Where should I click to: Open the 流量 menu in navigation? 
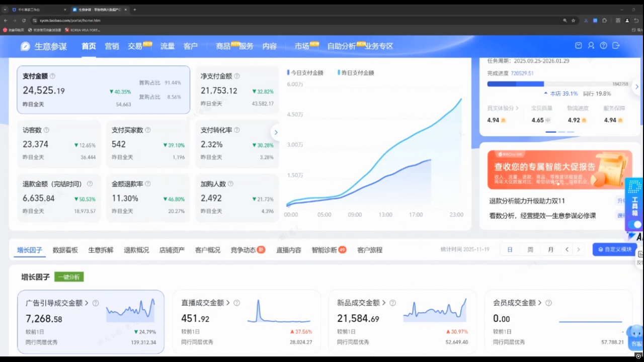click(x=167, y=46)
